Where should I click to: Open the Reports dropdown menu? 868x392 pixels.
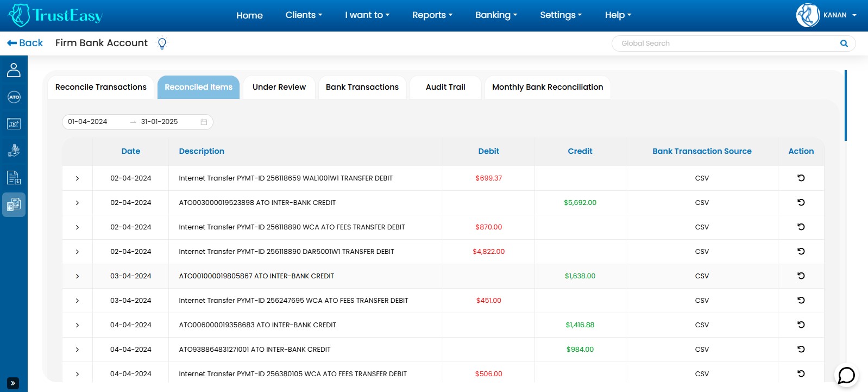click(432, 15)
